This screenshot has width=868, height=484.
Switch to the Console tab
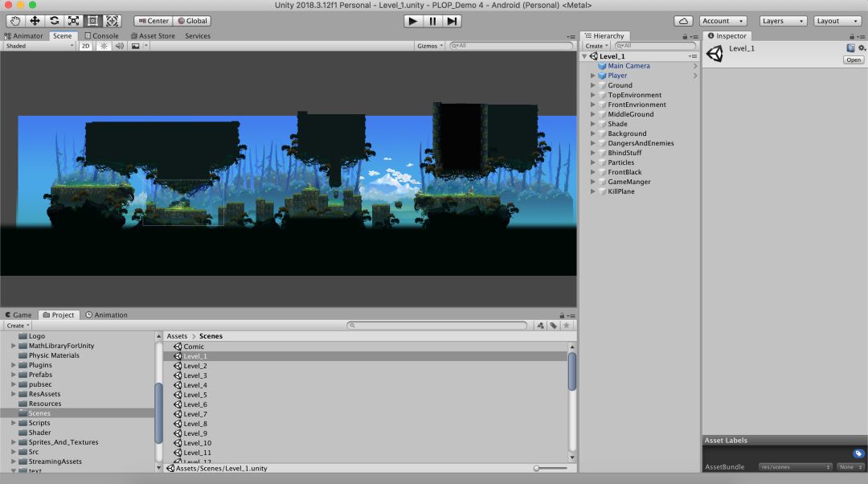[x=101, y=35]
